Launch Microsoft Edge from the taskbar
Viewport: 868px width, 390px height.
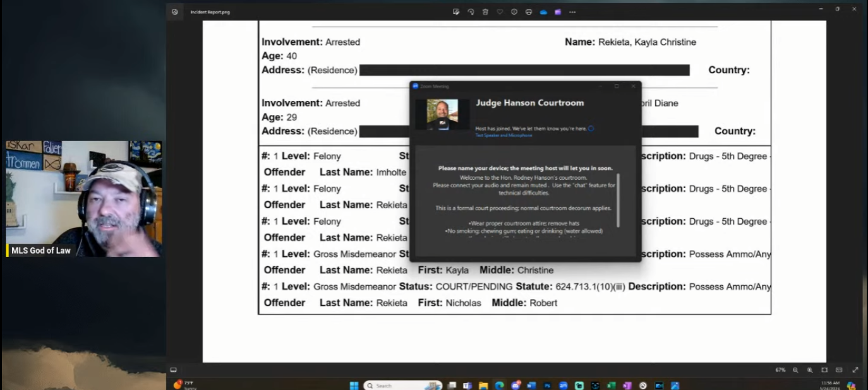[500, 385]
